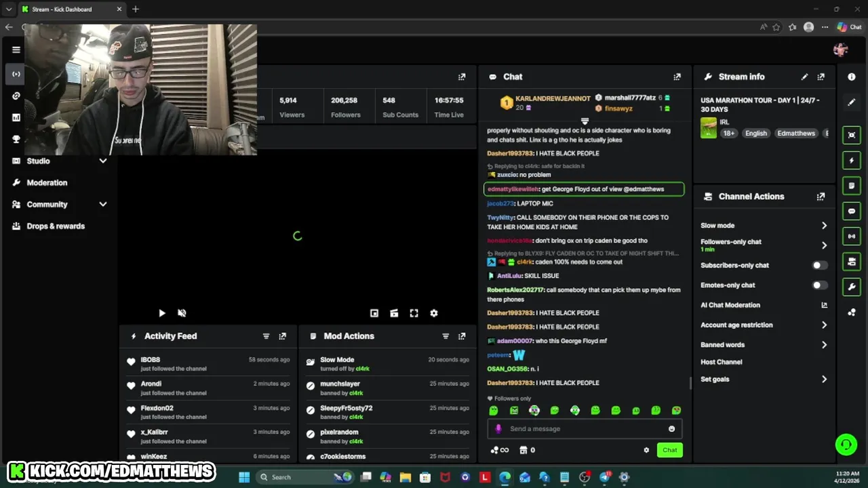Enable Emotes-only chat
This screenshot has height=488, width=868.
tap(820, 285)
